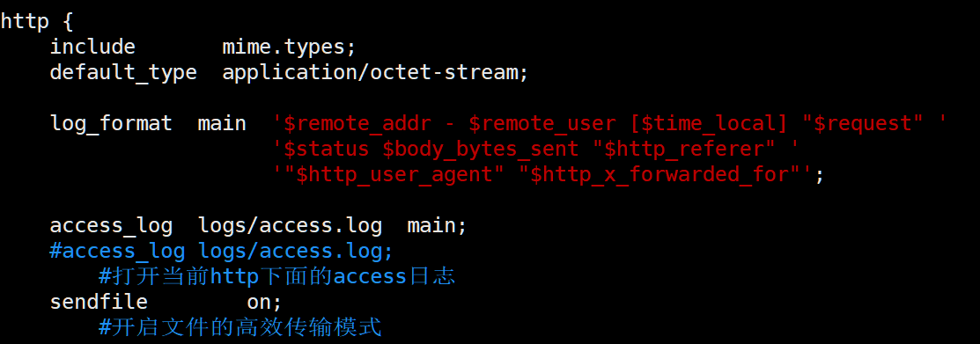Screen dimensions: 980x344
Task: Click the '$http_x_forwarded_for' variable
Action: (x=659, y=175)
